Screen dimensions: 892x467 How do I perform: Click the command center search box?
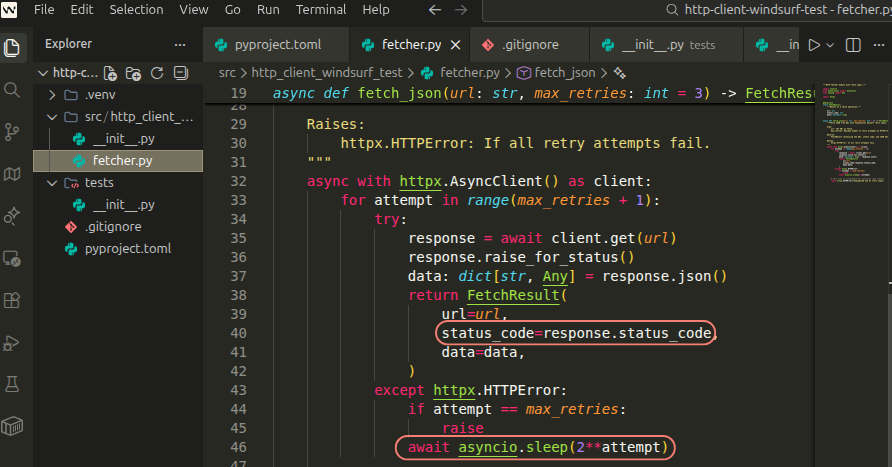[687, 10]
